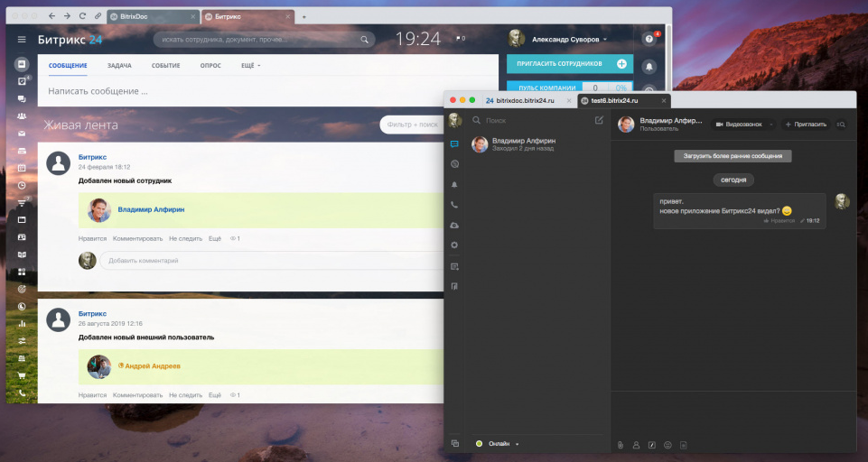The image size is (868, 462).
Task: Click new chat compose icon
Action: pos(599,120)
